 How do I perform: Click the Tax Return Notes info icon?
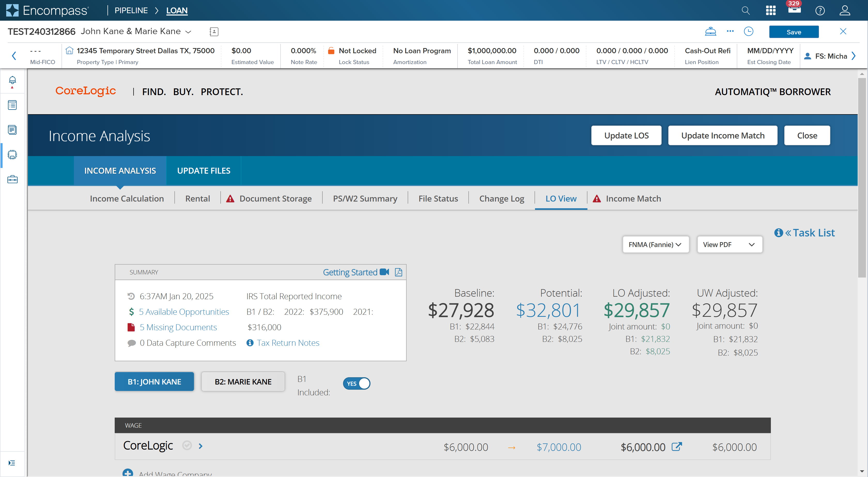pyautogui.click(x=250, y=343)
